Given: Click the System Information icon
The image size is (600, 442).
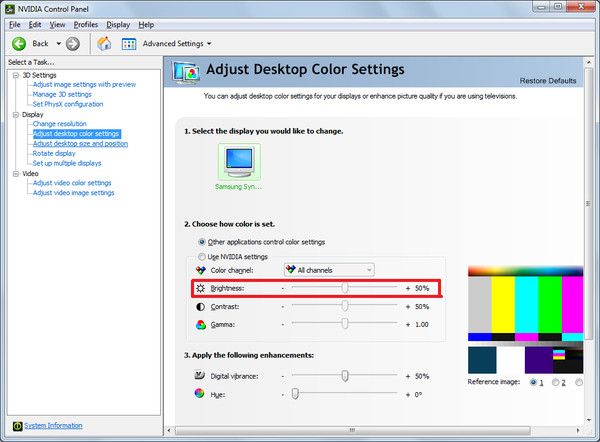Looking at the screenshot, I should [x=18, y=426].
